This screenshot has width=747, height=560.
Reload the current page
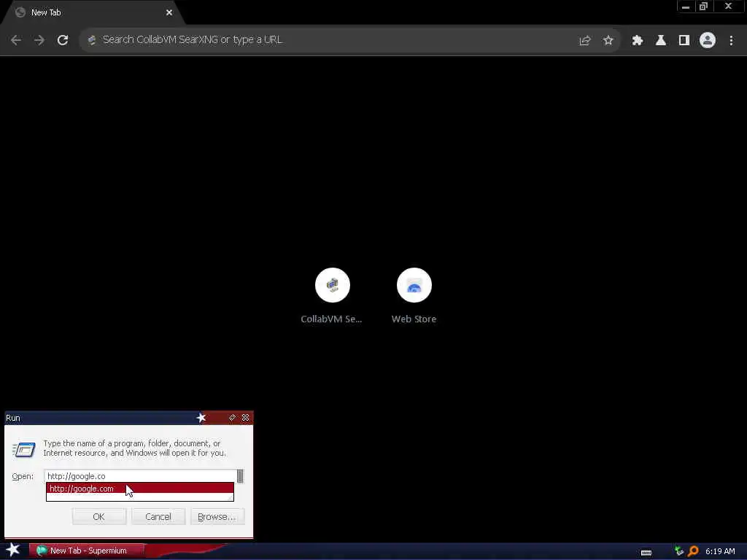(x=63, y=40)
